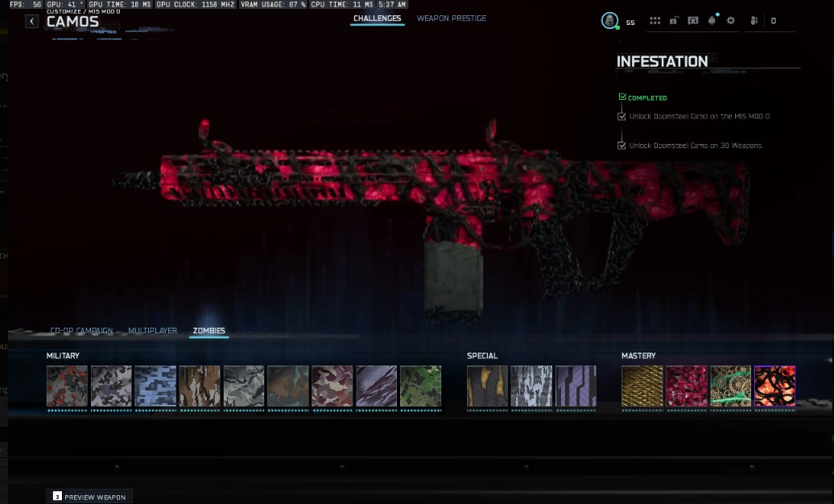Select the gold scale Mastery camo
Screen dimensions: 834x504
coord(642,386)
